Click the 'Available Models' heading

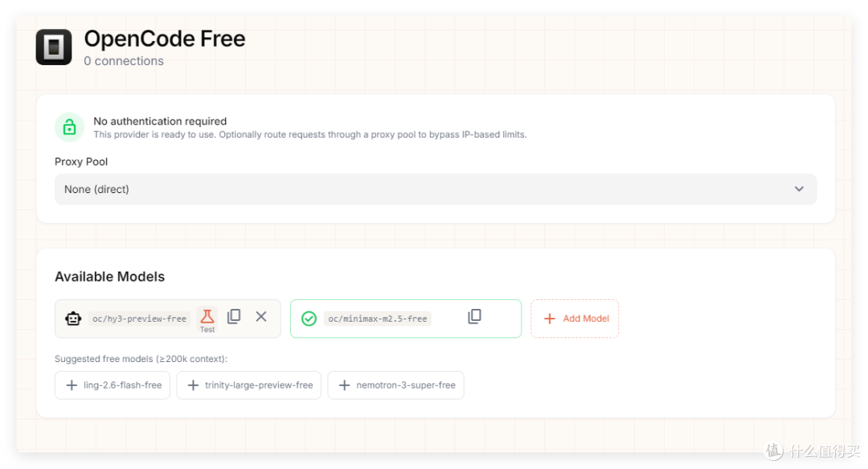coord(109,277)
